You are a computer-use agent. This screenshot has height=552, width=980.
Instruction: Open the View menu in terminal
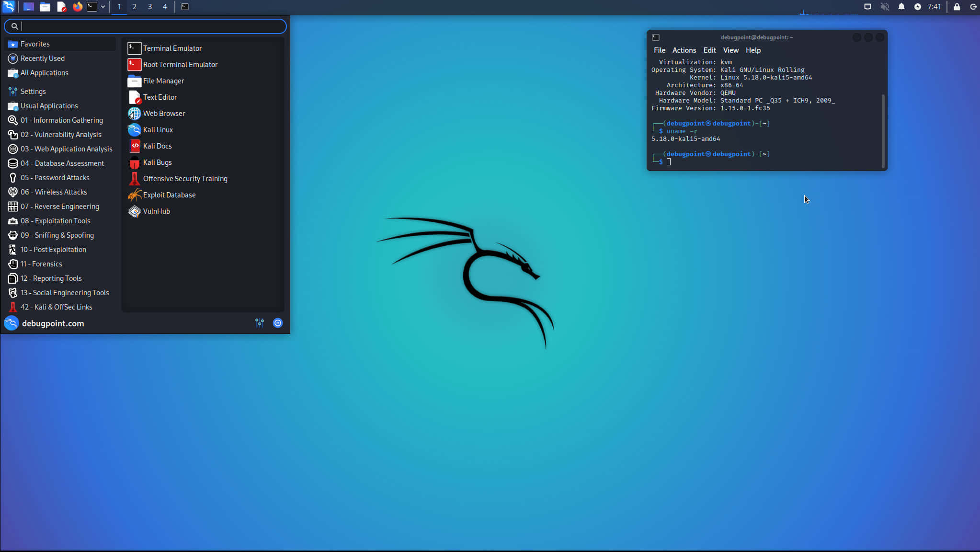730,50
